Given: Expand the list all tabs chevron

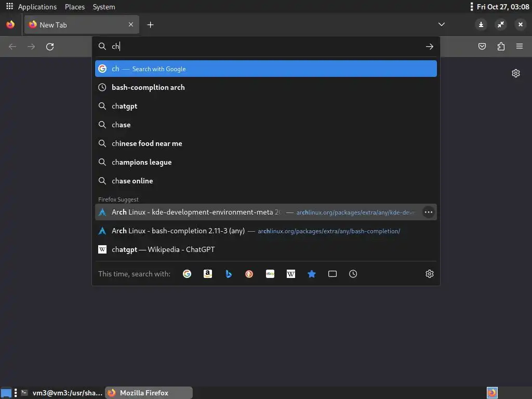Looking at the screenshot, I should click(x=442, y=24).
